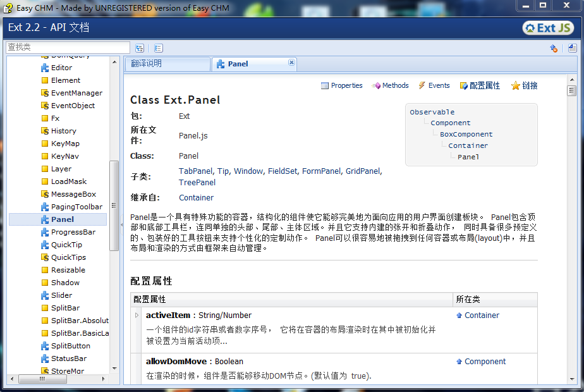Click the star icon beside 链接
The width and height of the screenshot is (584, 392).
pyautogui.click(x=516, y=86)
